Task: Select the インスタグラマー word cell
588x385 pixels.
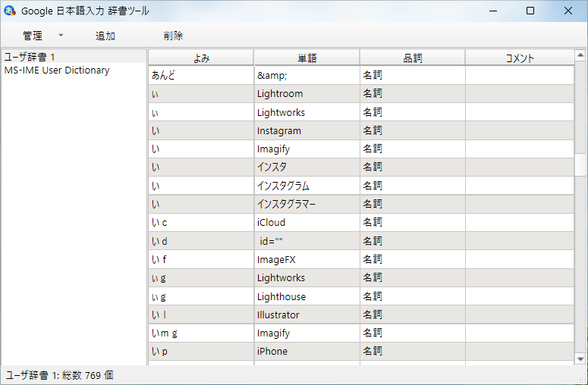Action: click(307, 204)
